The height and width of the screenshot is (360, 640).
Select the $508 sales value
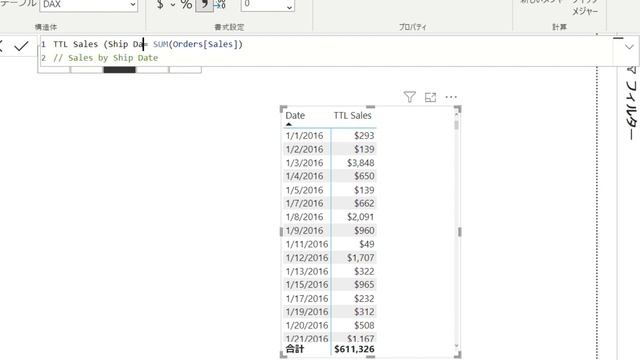coord(364,325)
